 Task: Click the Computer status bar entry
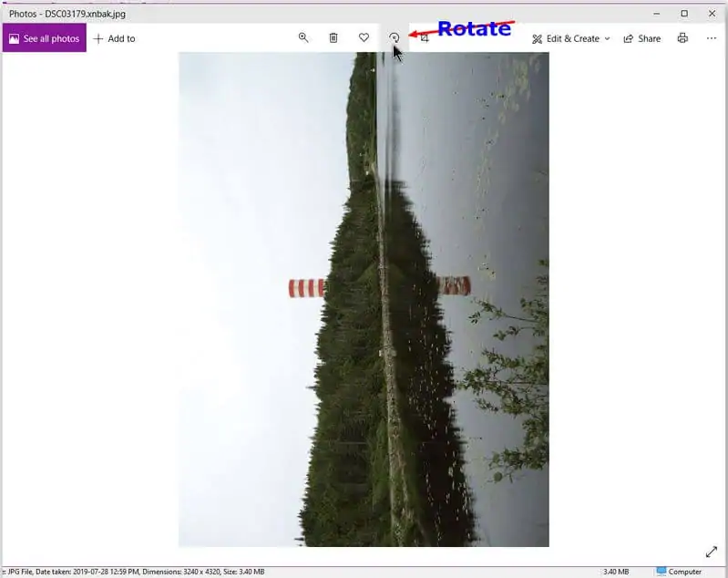(679, 572)
